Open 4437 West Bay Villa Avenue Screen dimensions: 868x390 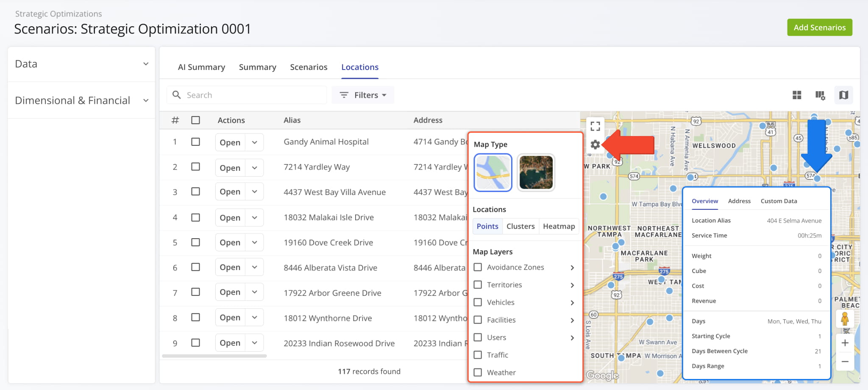230,192
